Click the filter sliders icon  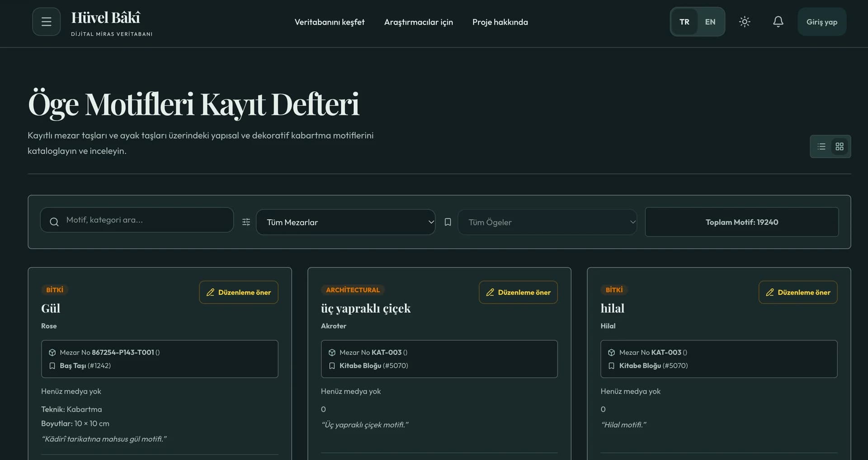[x=246, y=222]
